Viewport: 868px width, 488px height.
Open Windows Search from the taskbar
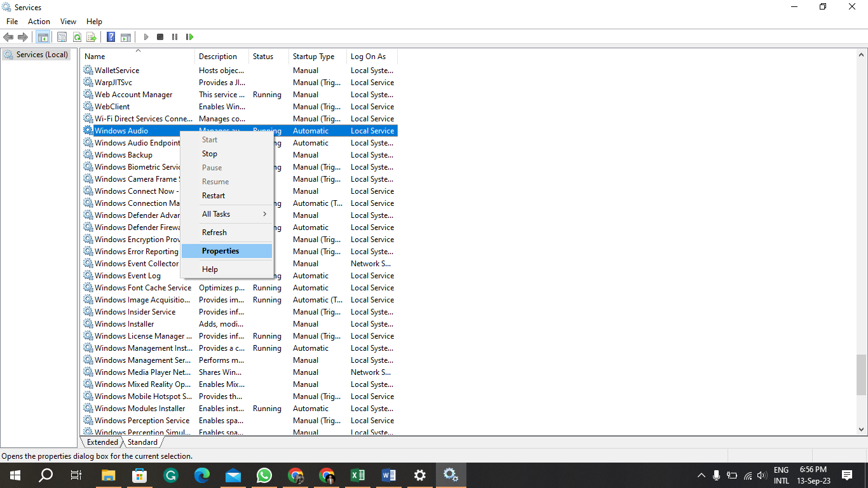[46, 475]
